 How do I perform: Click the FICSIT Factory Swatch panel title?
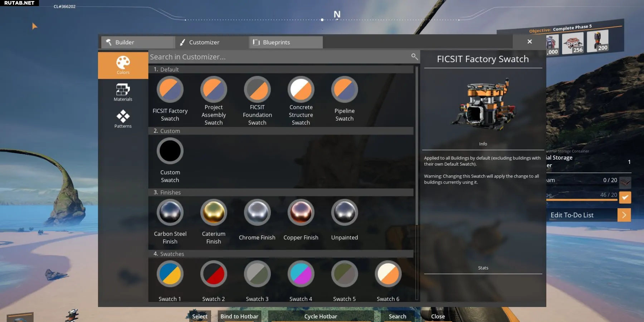[483, 59]
